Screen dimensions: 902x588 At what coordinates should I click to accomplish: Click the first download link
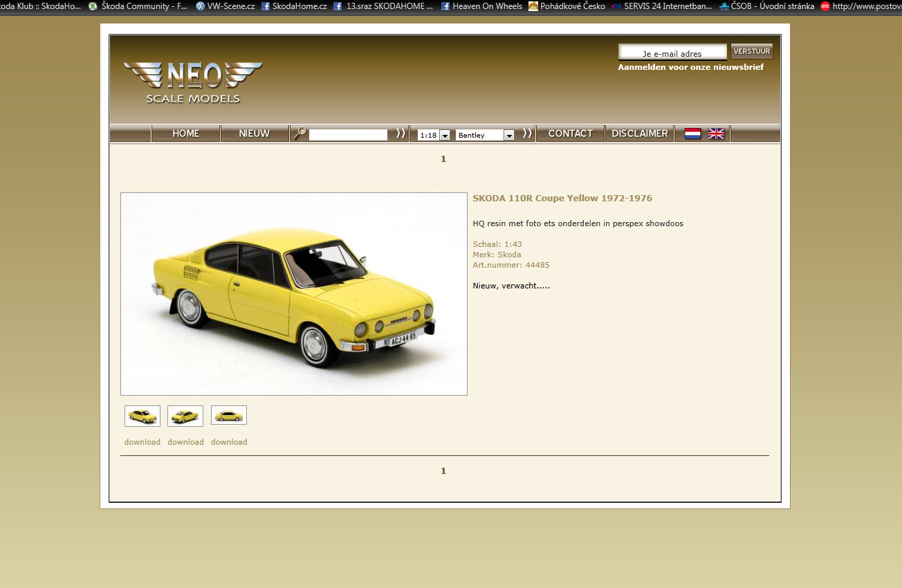point(142,442)
